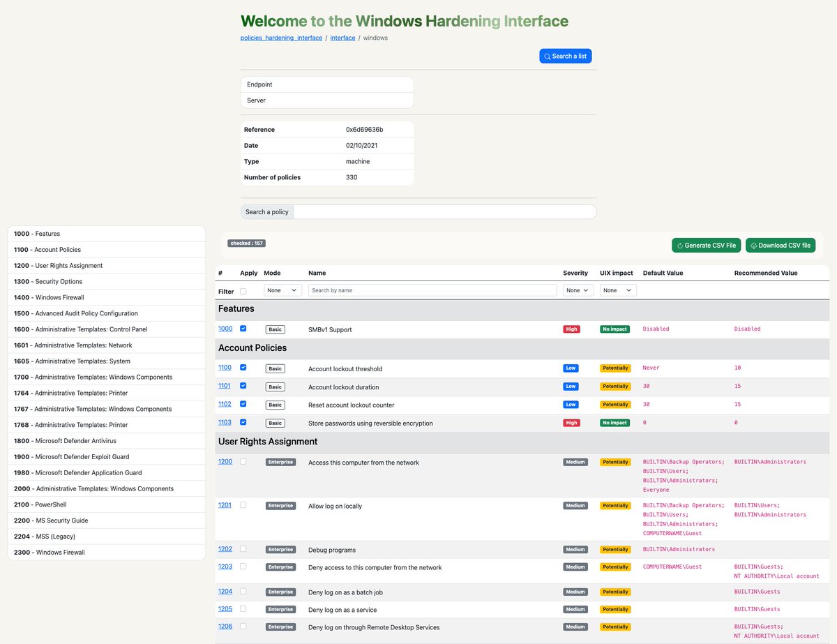Click the 'Search a policy' input field
This screenshot has height=644, width=837.
tap(446, 211)
